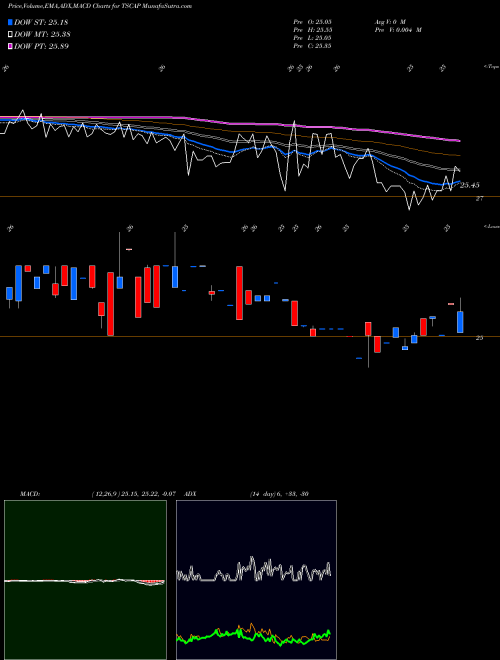Click the blue DOW ST legend swatch
The width and height of the screenshot is (500, 660).
[10, 22]
